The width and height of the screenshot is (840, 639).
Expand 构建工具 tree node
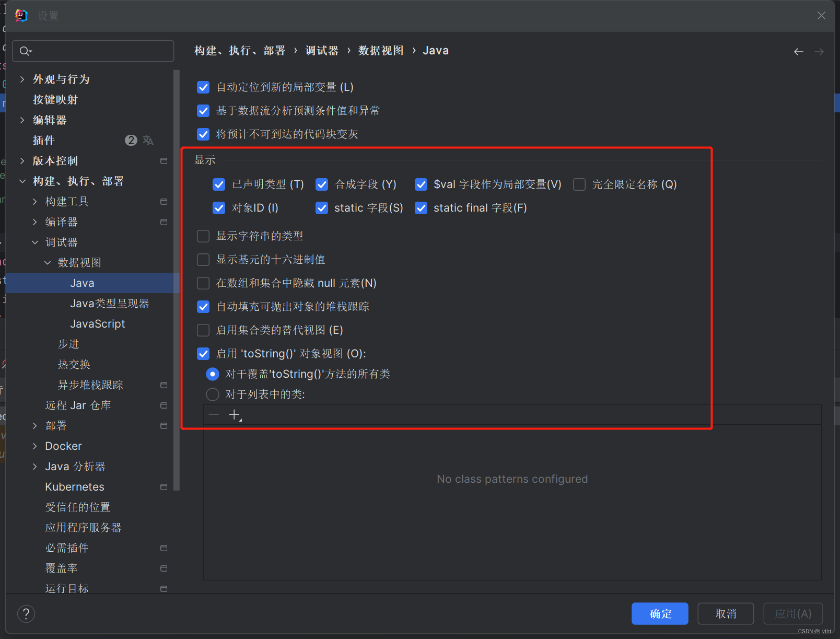(34, 202)
